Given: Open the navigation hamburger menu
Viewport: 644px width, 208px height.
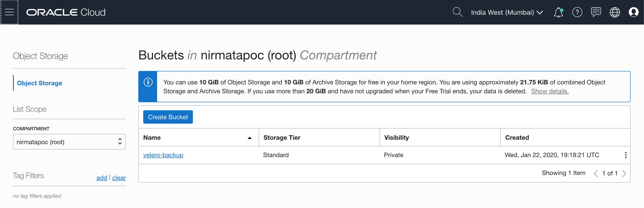Looking at the screenshot, I should tap(9, 12).
